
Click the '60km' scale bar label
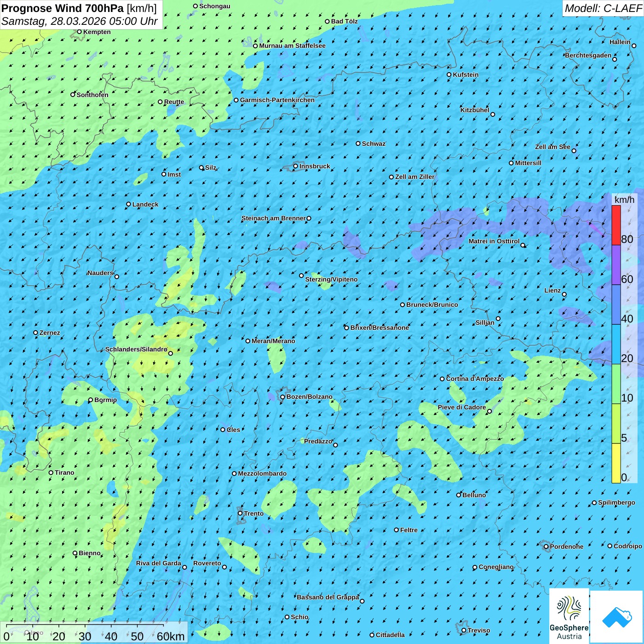coord(171,637)
